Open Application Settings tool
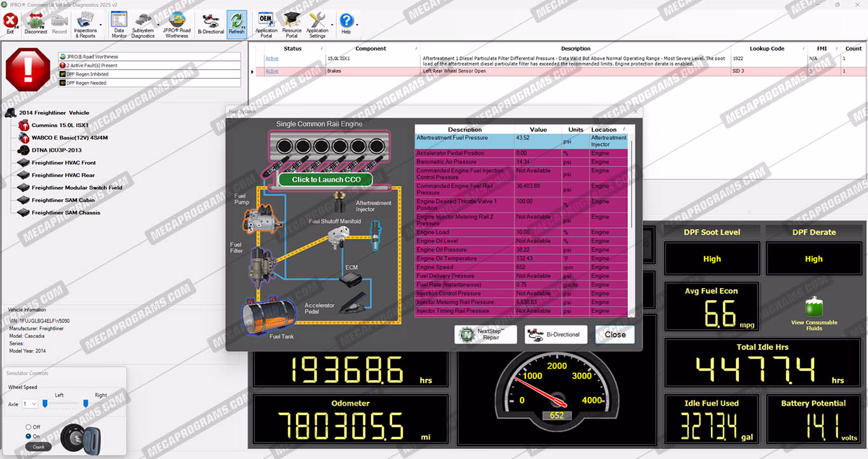 pos(317,24)
